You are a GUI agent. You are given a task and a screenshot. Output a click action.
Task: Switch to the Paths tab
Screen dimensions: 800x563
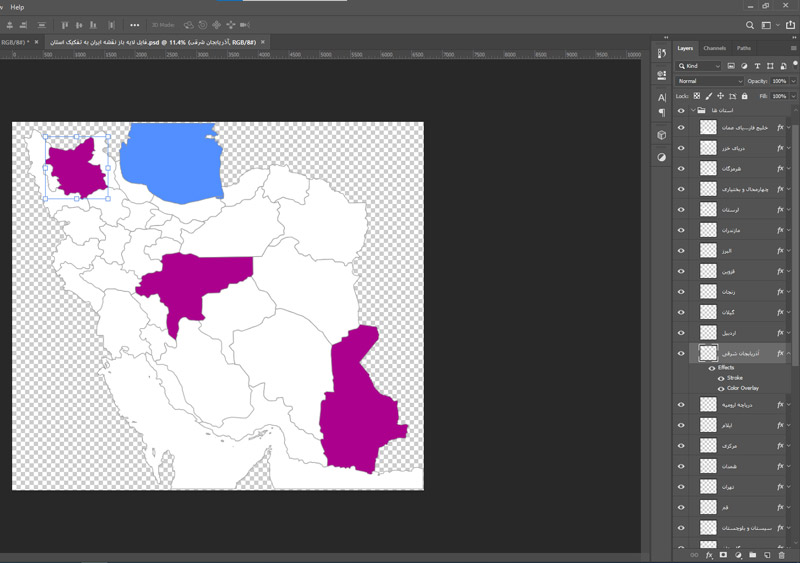(744, 48)
